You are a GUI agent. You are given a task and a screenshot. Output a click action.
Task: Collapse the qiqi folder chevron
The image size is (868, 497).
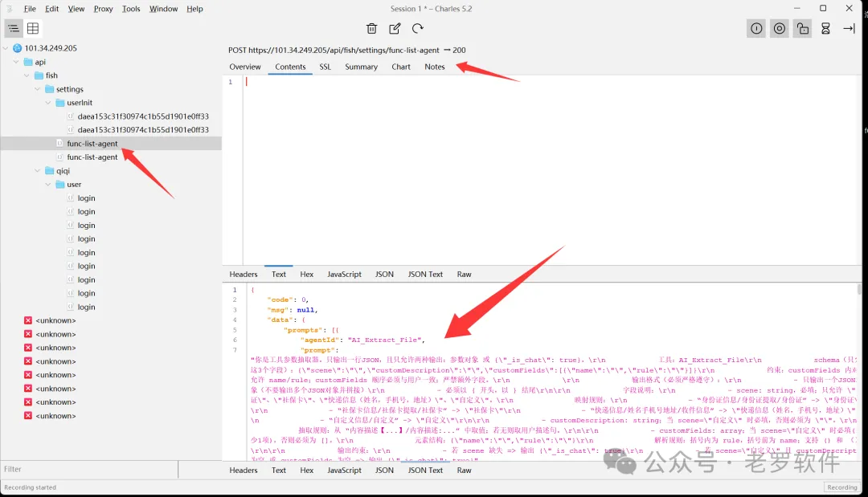(x=38, y=171)
